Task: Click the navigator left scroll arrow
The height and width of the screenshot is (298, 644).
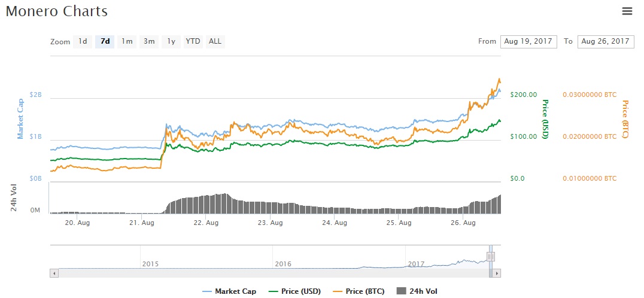Action: tap(54, 272)
